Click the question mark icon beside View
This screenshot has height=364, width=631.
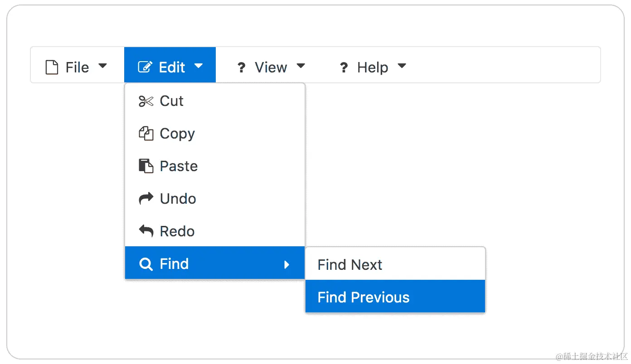pyautogui.click(x=242, y=68)
